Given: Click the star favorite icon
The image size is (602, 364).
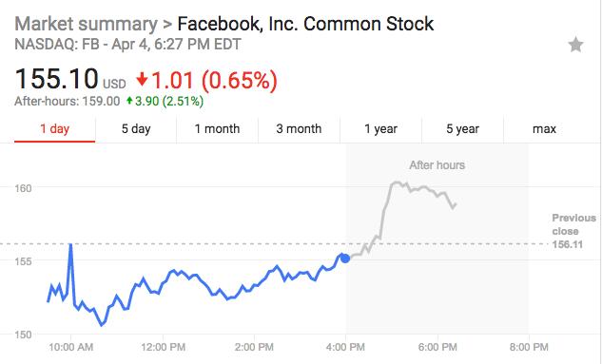Looking at the screenshot, I should click(575, 45).
